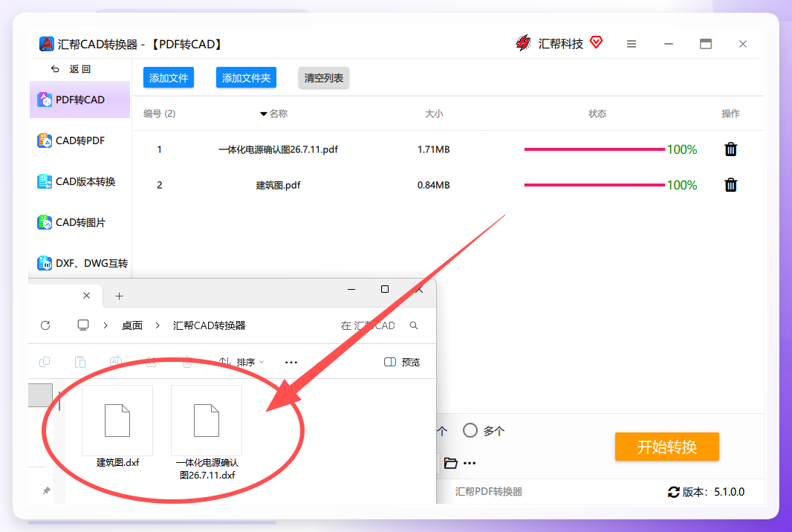
Task: Open the Explorer more options ellipsis
Action: point(291,363)
